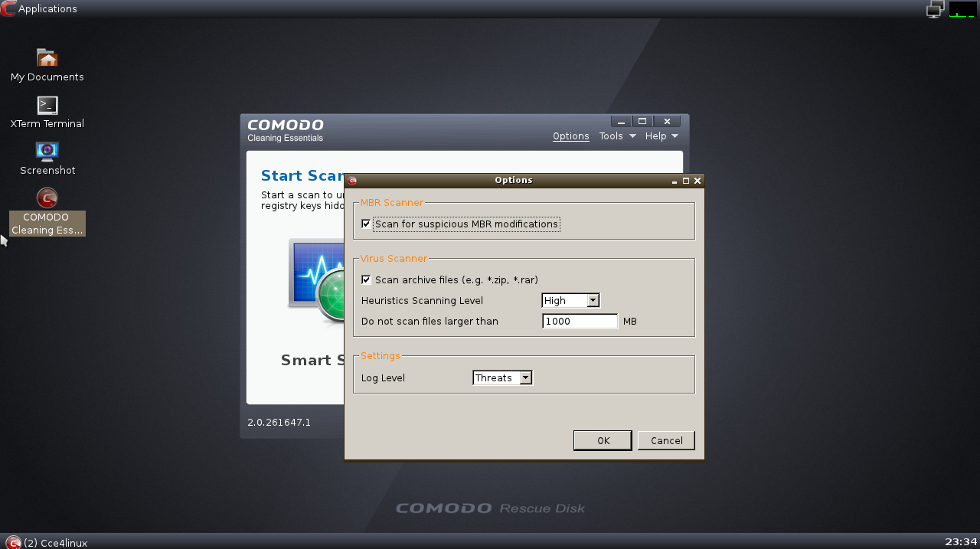This screenshot has height=549, width=980.
Task: Click the network monitor icon in top panel
Action: (x=935, y=9)
